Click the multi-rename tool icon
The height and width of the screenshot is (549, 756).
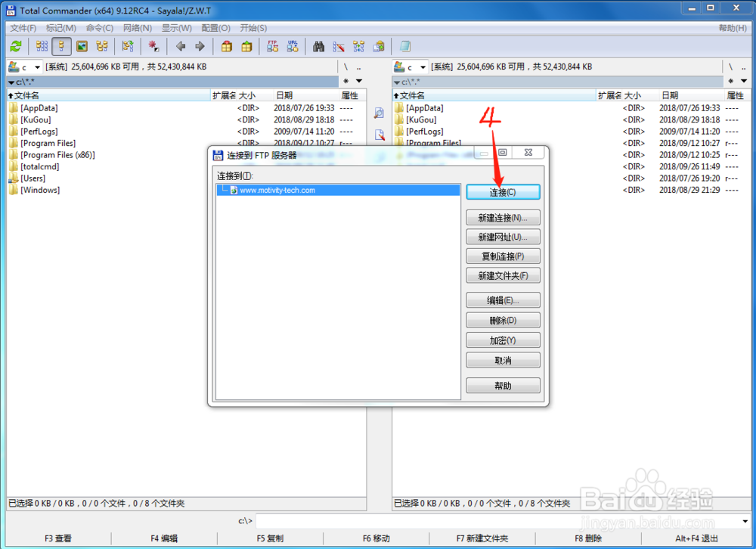tap(339, 46)
